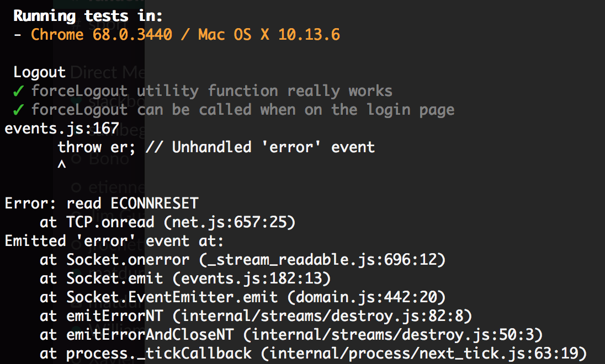Click the Chrome 68.0.3440 browser text
The width and height of the screenshot is (605, 364).
point(102,35)
